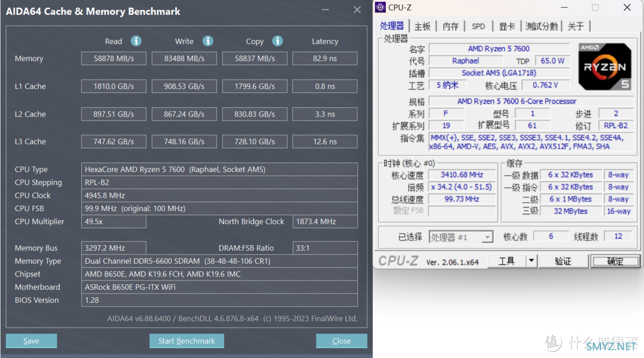Click the Memory Write value 83488 MB/s
644x358 pixels.
pos(184,58)
